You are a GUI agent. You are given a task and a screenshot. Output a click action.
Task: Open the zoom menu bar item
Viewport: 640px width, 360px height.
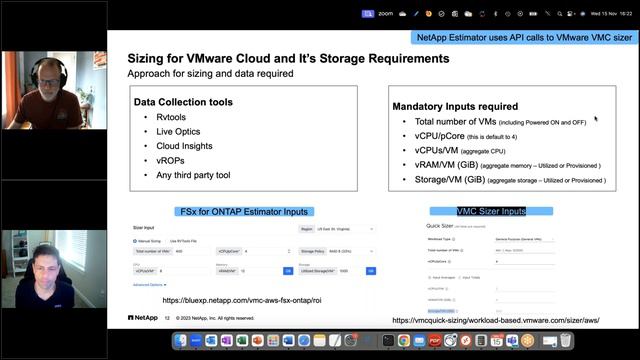(x=385, y=14)
